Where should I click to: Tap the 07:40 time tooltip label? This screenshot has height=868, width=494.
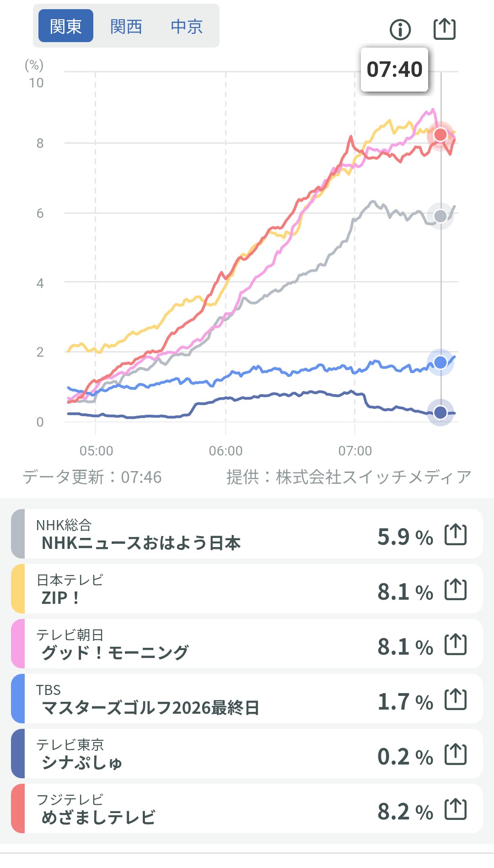point(394,70)
